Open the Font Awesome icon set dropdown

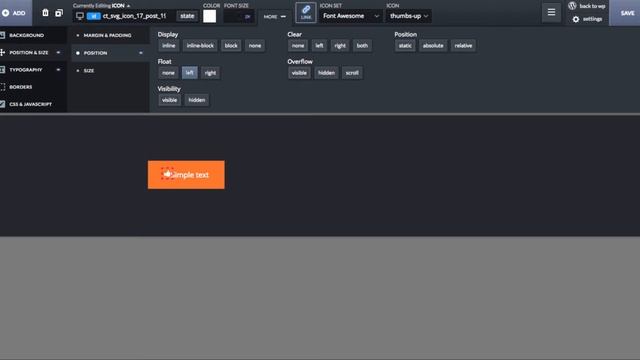click(351, 16)
